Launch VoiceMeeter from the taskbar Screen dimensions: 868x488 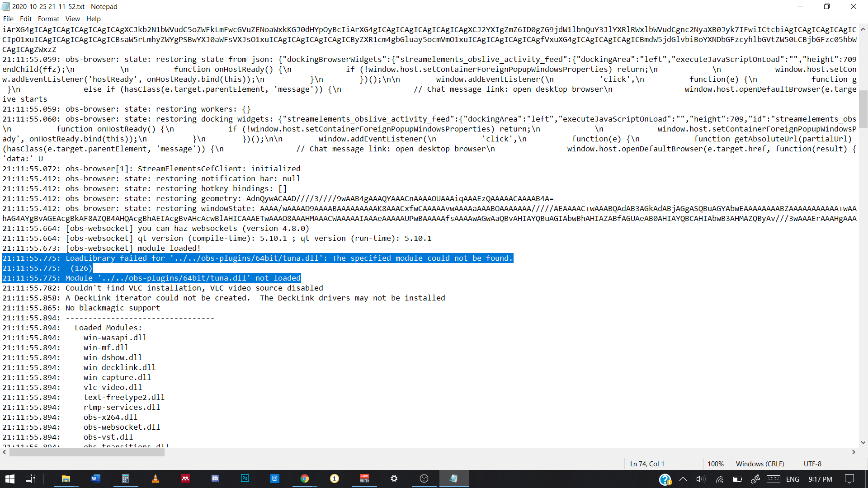point(364,479)
